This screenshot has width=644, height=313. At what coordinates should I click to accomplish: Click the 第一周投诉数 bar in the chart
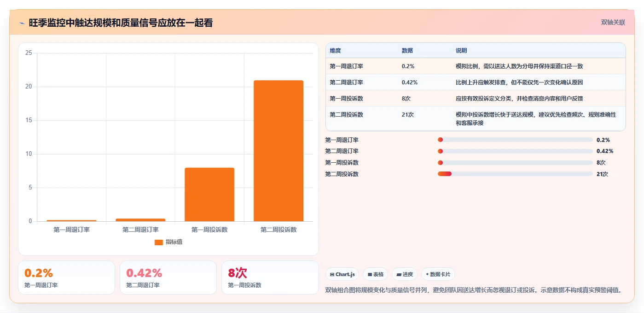point(209,195)
